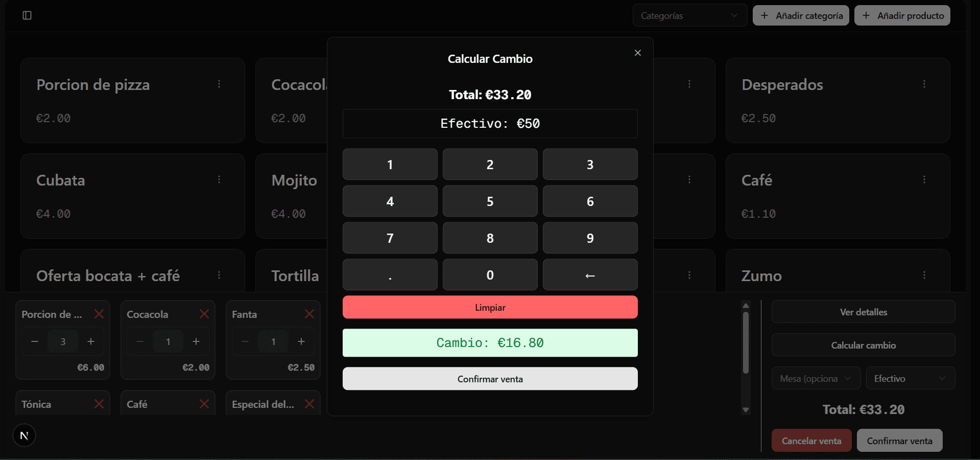Viewport: 980px width, 460px height.
Task: Open Desperados product options menu
Action: (924, 84)
